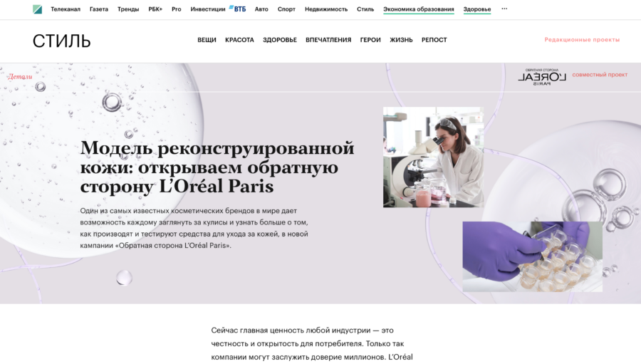Open the ВПЕЧАТЛЕНИЯ category

coord(328,40)
